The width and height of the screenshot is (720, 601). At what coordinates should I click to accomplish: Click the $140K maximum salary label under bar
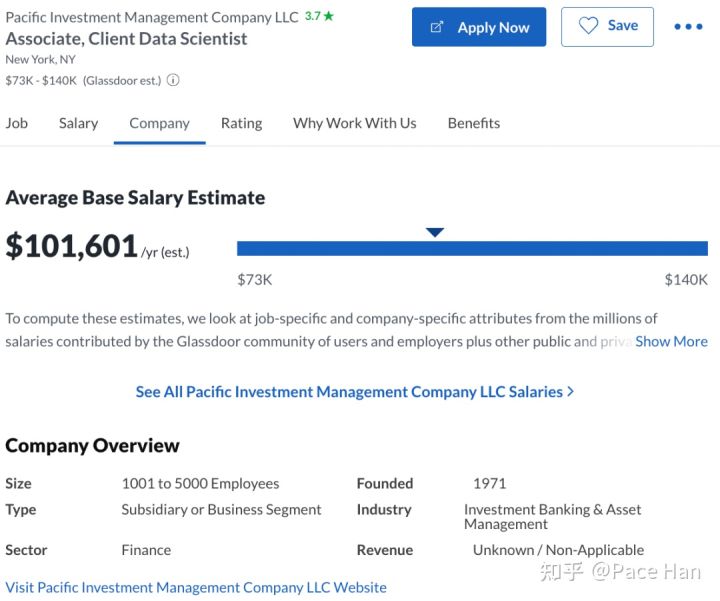click(686, 280)
